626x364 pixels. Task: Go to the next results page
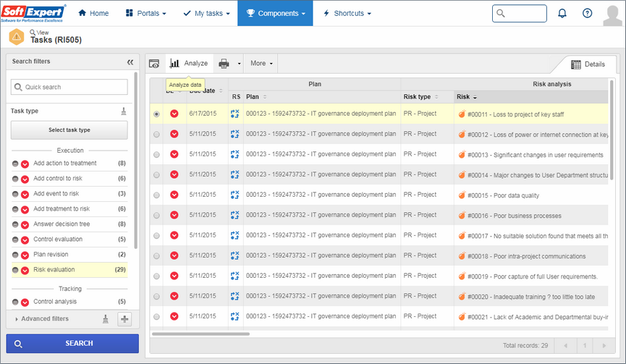604,346
